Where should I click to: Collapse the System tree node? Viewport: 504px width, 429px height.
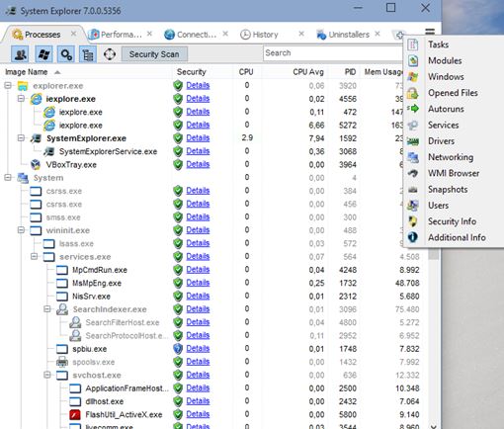click(8, 178)
